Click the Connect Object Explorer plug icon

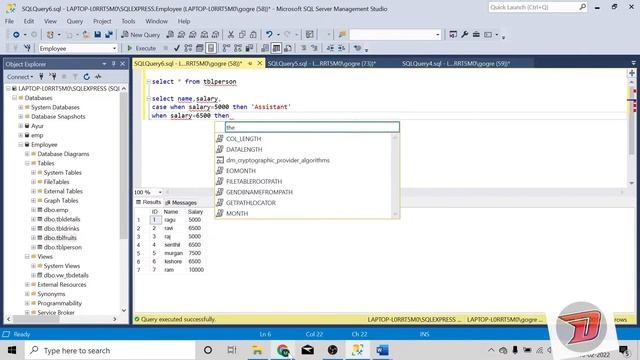(41, 77)
